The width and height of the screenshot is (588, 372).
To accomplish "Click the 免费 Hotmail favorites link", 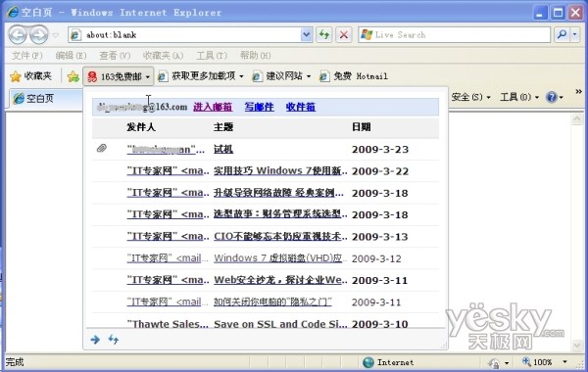I will [x=353, y=76].
